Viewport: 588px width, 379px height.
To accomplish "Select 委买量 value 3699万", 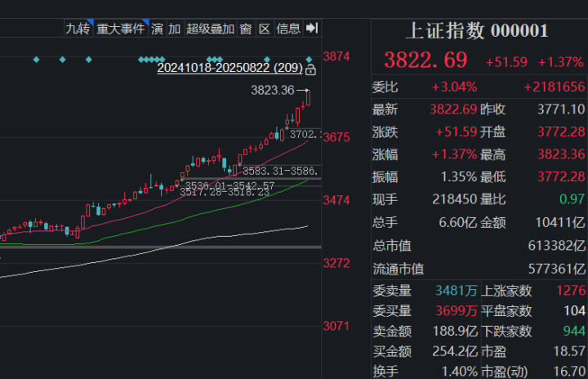I will 457,310.
